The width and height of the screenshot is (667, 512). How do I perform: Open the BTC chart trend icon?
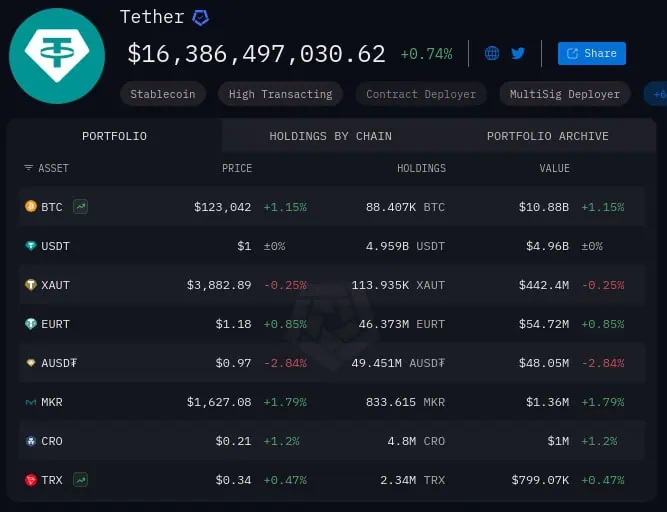[80, 207]
